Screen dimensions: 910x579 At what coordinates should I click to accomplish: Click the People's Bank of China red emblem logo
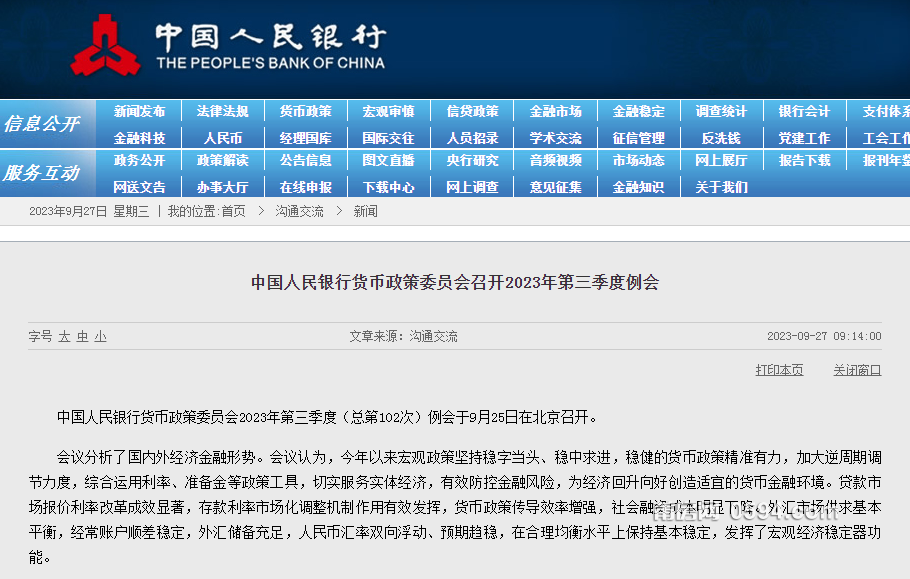click(105, 45)
